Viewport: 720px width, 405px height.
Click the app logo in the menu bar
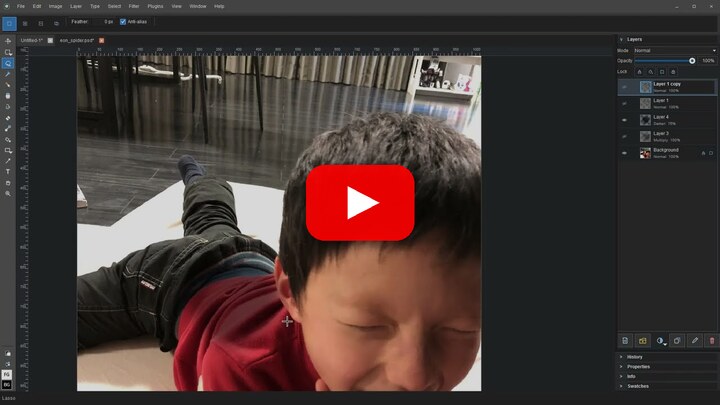(x=6, y=6)
